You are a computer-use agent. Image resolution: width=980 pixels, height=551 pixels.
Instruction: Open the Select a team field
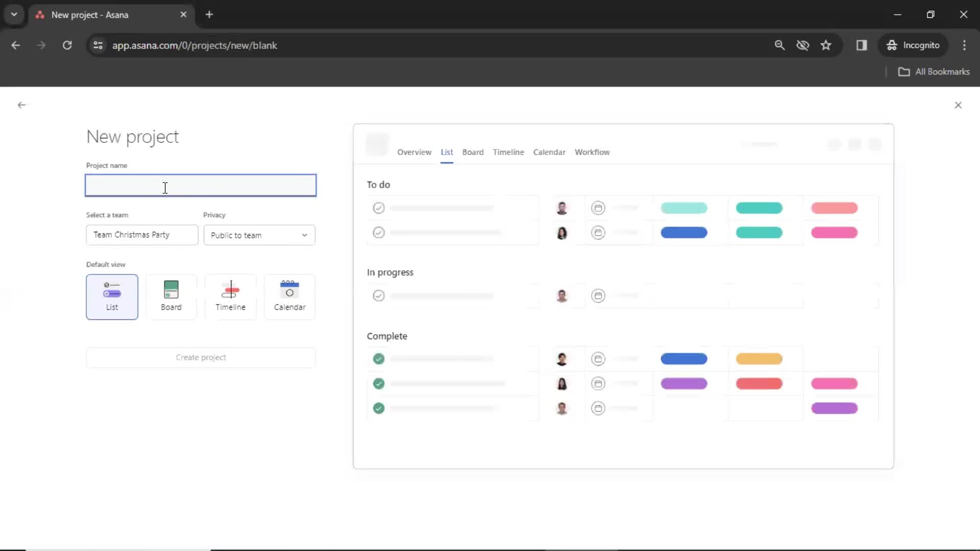pyautogui.click(x=142, y=235)
